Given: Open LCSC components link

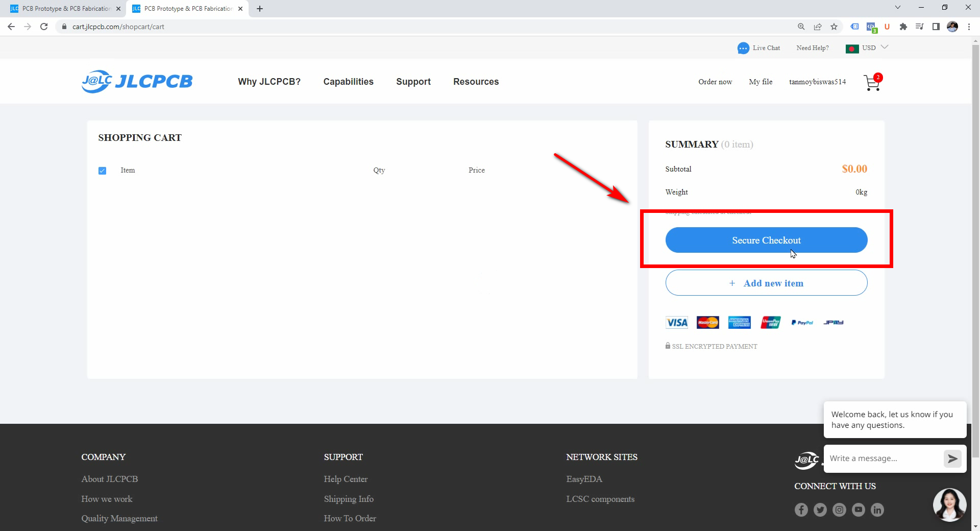Looking at the screenshot, I should (x=600, y=499).
